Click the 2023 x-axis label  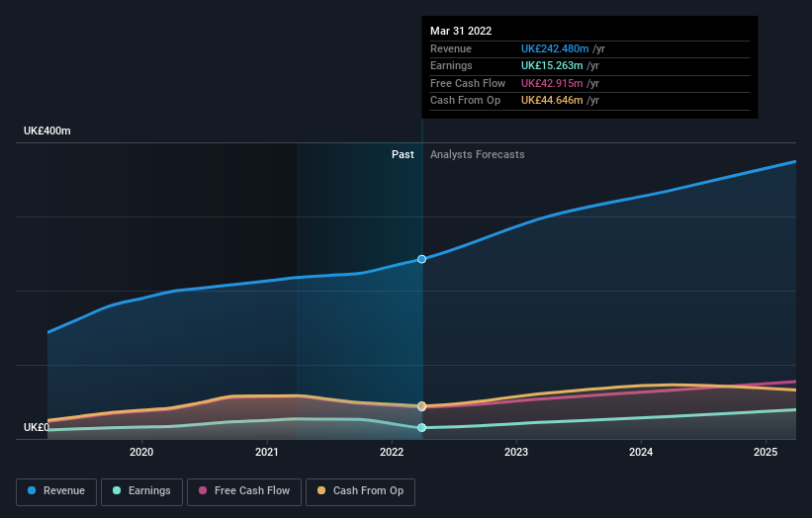point(516,452)
